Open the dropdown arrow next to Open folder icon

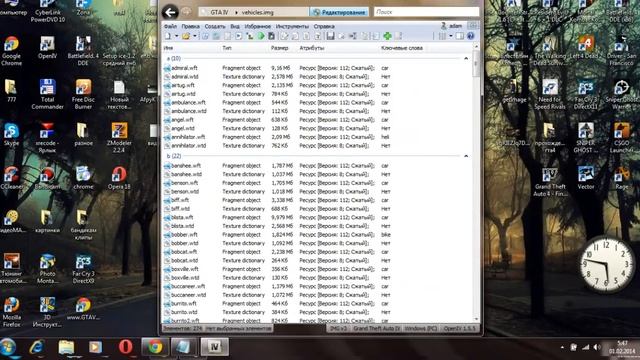point(195,36)
